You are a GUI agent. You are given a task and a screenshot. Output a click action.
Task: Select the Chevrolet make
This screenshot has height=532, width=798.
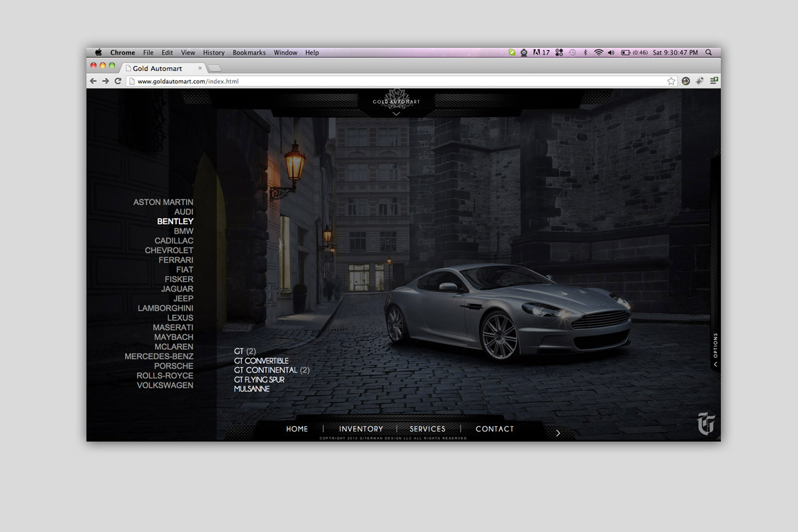(x=170, y=250)
